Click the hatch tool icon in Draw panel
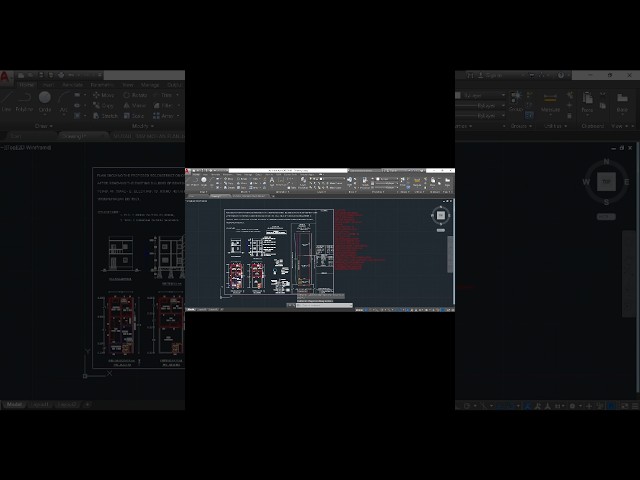640x480 pixels. coord(77,116)
